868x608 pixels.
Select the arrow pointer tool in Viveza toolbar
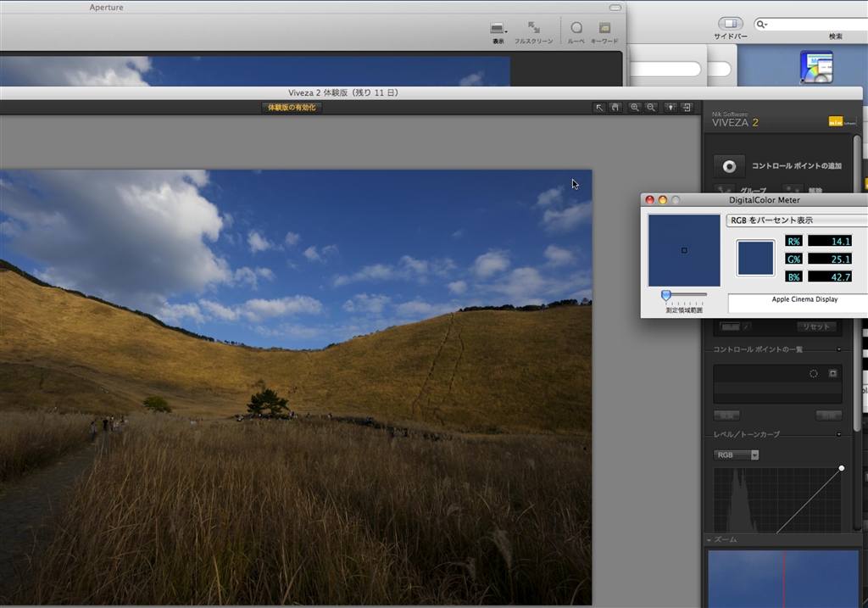599,108
